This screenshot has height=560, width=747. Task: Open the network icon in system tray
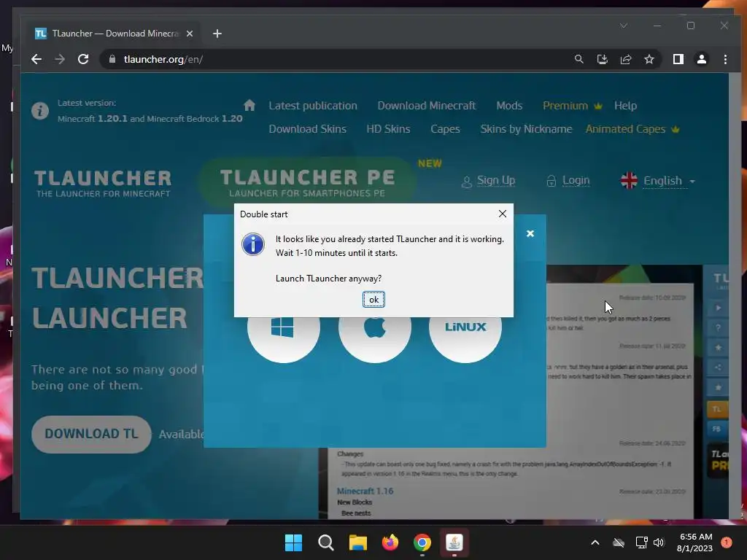coord(641,542)
